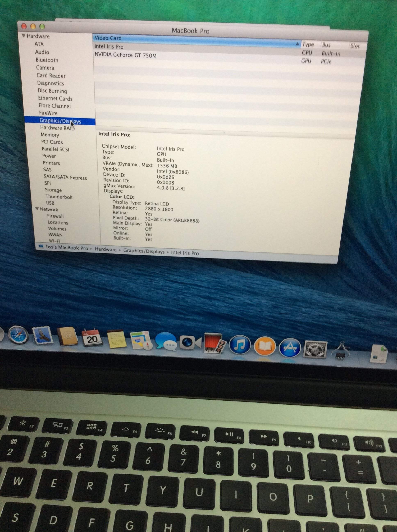This screenshot has width=397, height=532.
Task: Select Card Reader in the sidebar
Action: tap(51, 76)
